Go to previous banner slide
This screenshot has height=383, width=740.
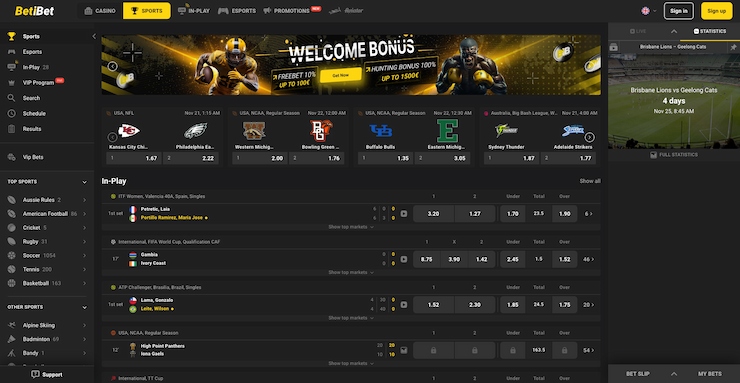112,67
